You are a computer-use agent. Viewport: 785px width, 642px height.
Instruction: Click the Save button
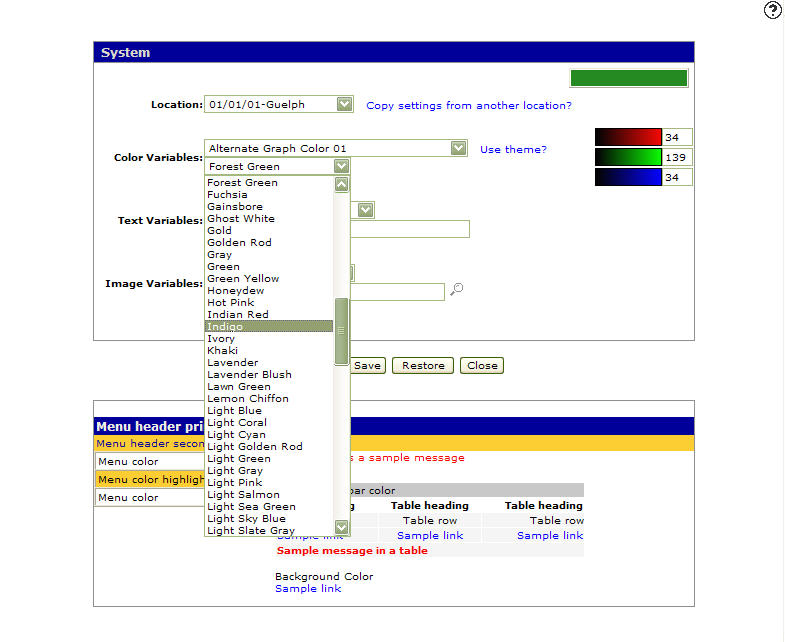click(x=367, y=366)
